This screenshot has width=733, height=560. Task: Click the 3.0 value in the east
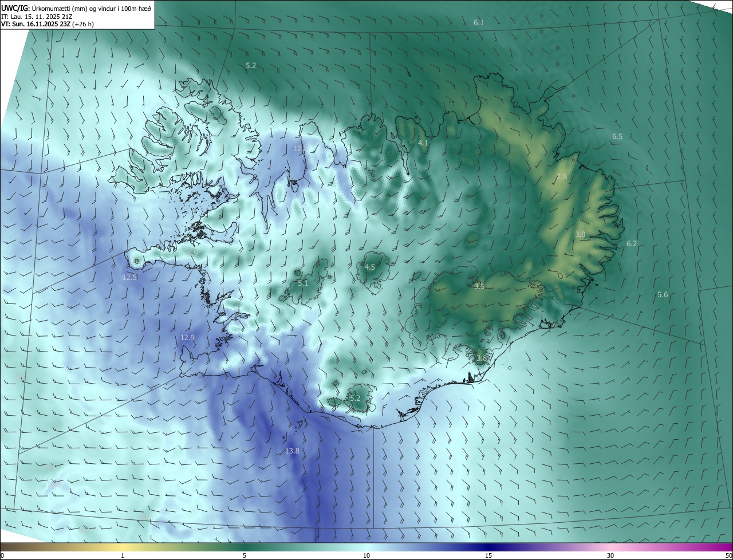(580, 235)
